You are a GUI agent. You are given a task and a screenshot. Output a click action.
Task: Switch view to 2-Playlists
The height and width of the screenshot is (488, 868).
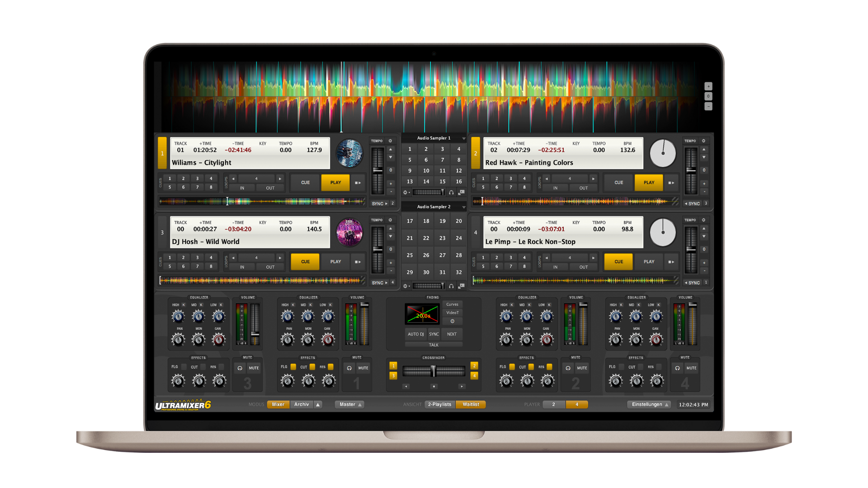[439, 404]
